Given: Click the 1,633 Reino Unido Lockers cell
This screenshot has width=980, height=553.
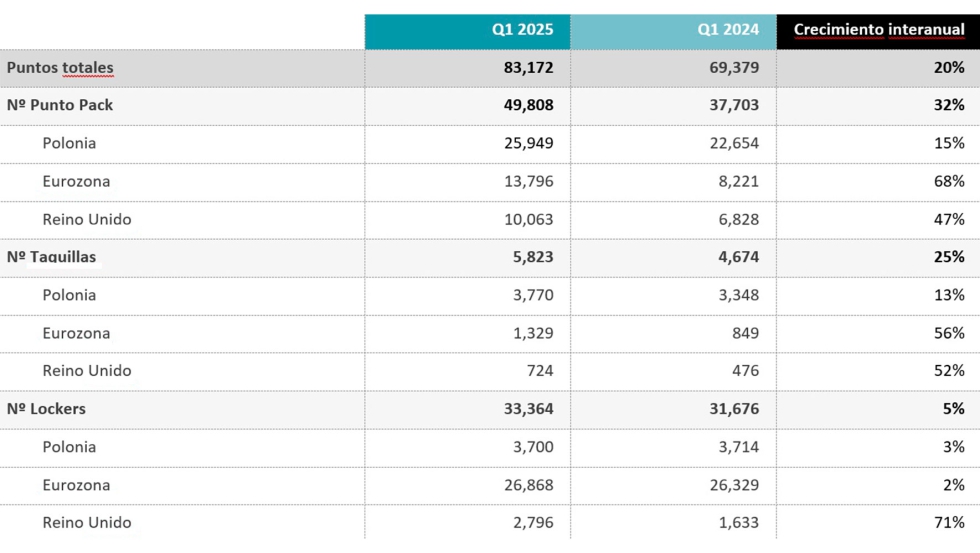Looking at the screenshot, I should pyautogui.click(x=738, y=522).
